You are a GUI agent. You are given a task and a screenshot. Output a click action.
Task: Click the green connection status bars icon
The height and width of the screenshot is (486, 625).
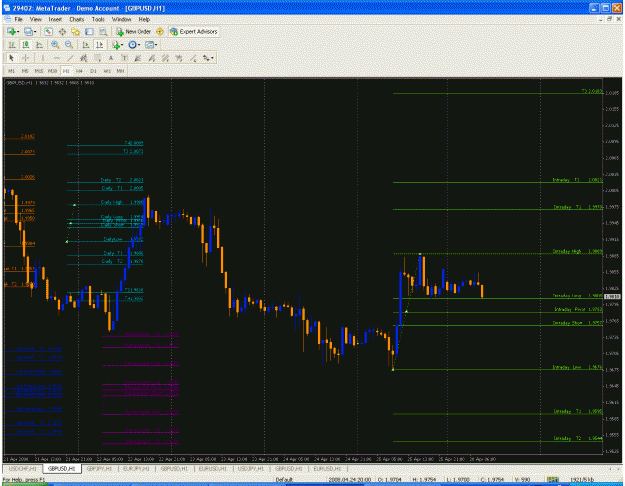(x=552, y=479)
